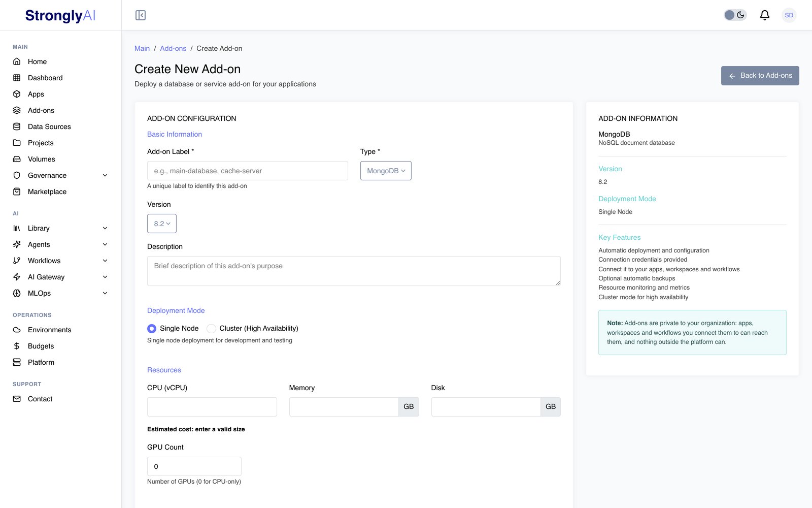
Task: Toggle dark mode switch
Action: click(735, 15)
